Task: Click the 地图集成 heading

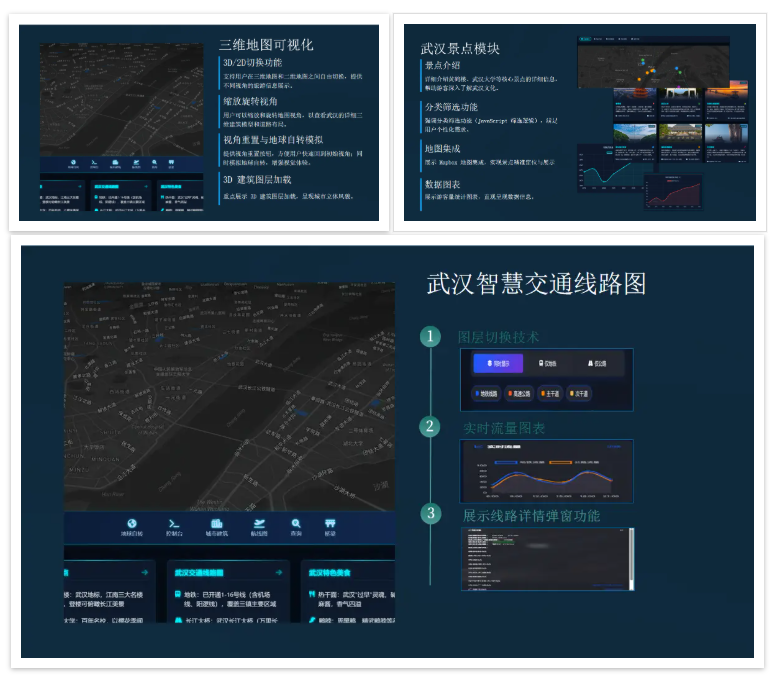Action: click(x=442, y=148)
